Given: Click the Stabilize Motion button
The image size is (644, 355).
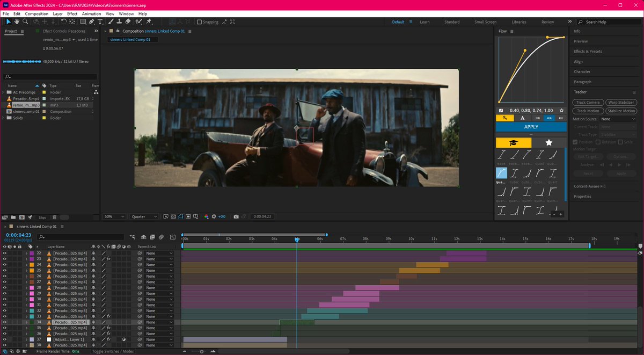Looking at the screenshot, I should pos(621,111).
